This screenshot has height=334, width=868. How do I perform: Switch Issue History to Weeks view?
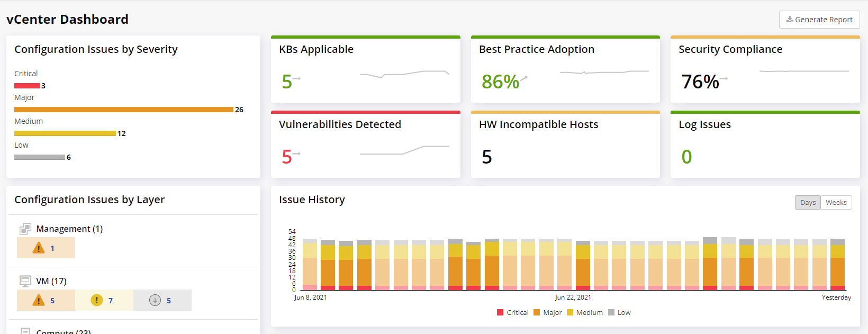tap(836, 202)
